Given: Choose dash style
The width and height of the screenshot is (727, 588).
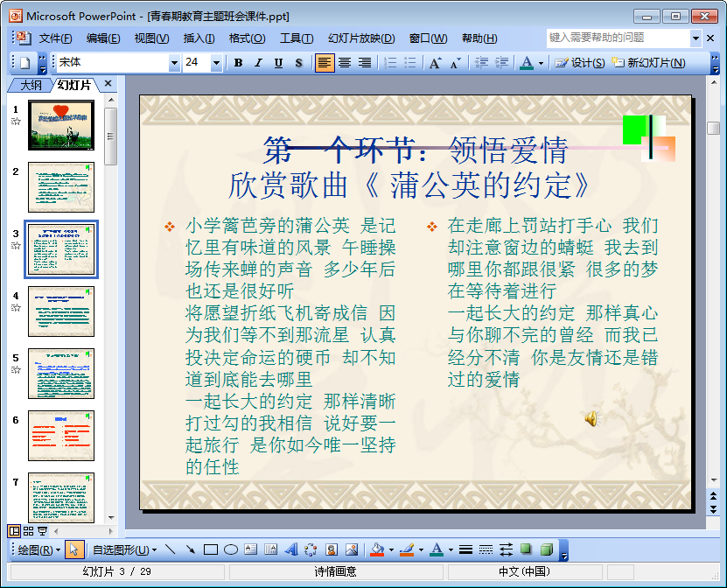Looking at the screenshot, I should [486, 550].
